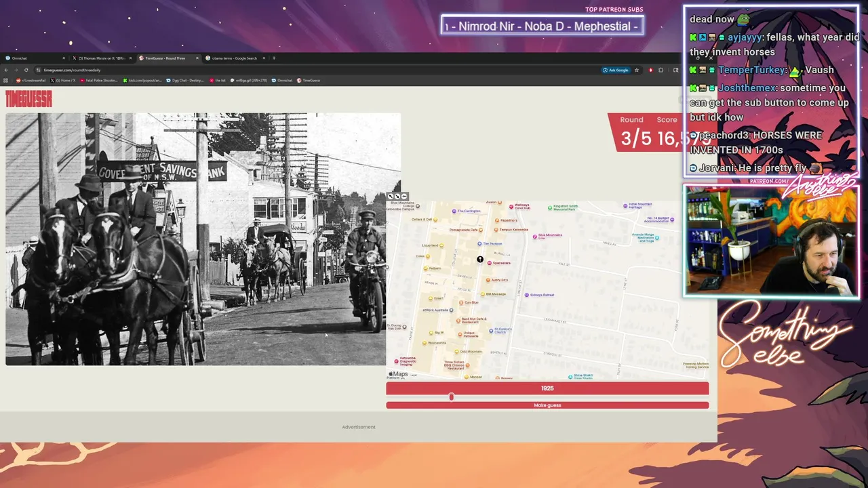Click the first map resize arrow icon
Viewport: 868px width, 488px height.
coord(391,196)
